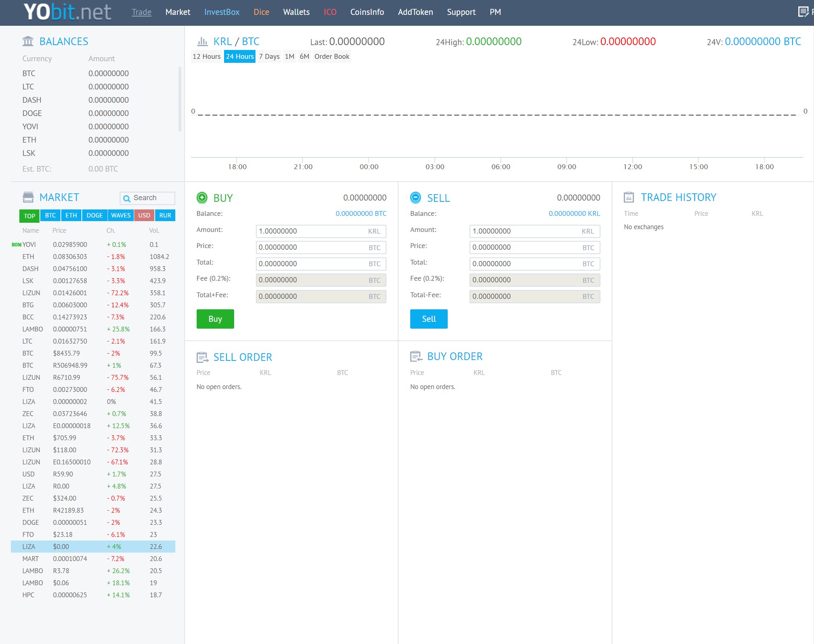The image size is (814, 644).
Task: Select the USD market tab
Action: 144,215
